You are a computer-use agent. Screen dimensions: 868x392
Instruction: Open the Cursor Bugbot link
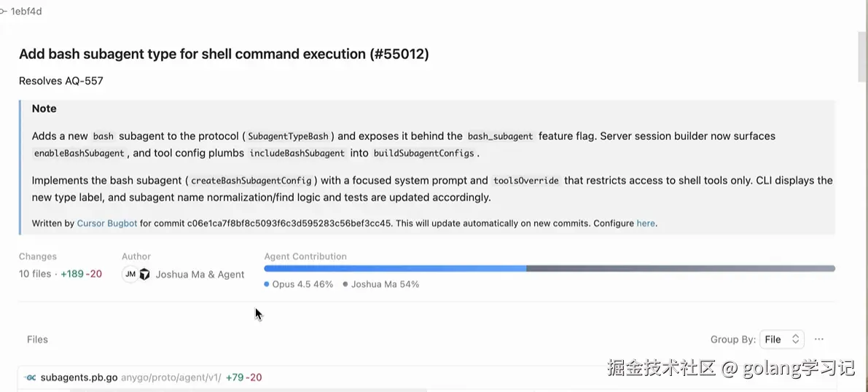[x=106, y=224]
